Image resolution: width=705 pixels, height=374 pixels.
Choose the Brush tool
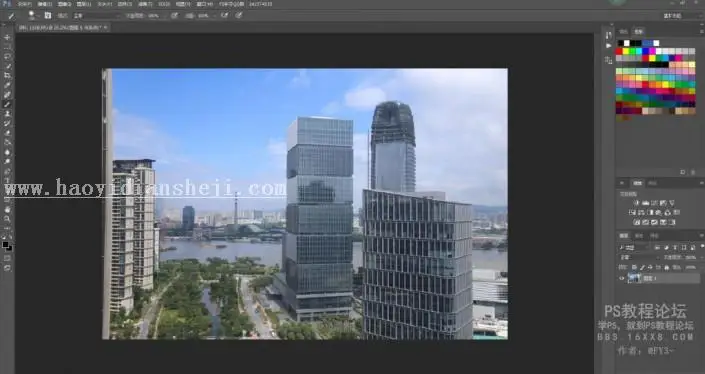click(7, 104)
